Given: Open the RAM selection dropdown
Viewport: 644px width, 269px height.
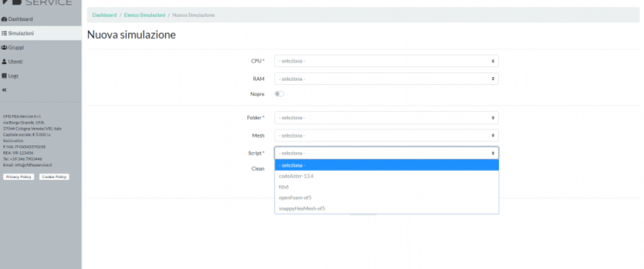Looking at the screenshot, I should (x=386, y=79).
